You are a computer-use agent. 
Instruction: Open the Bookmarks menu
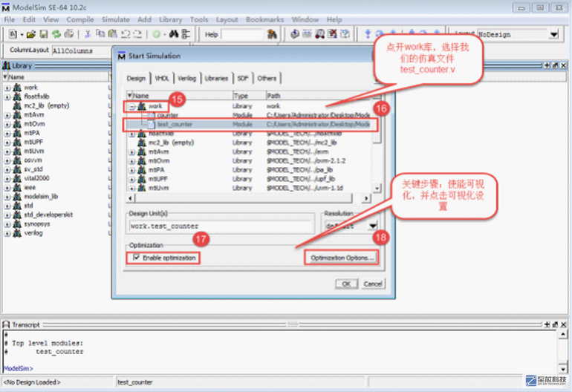[264, 19]
